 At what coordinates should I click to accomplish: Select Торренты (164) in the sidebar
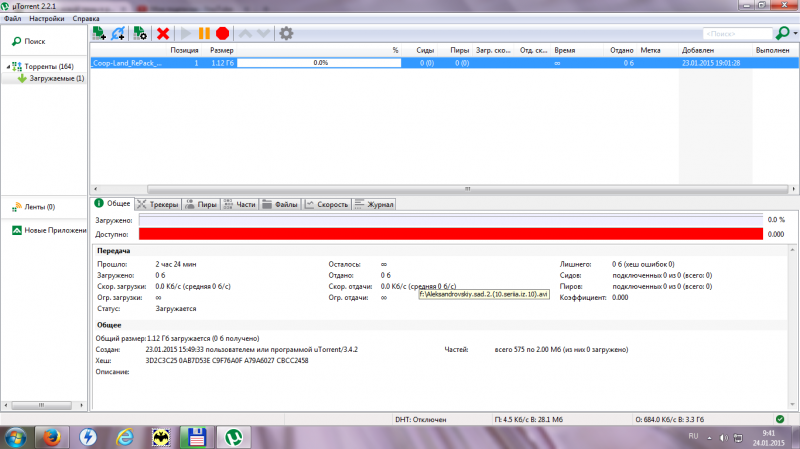coord(49,66)
